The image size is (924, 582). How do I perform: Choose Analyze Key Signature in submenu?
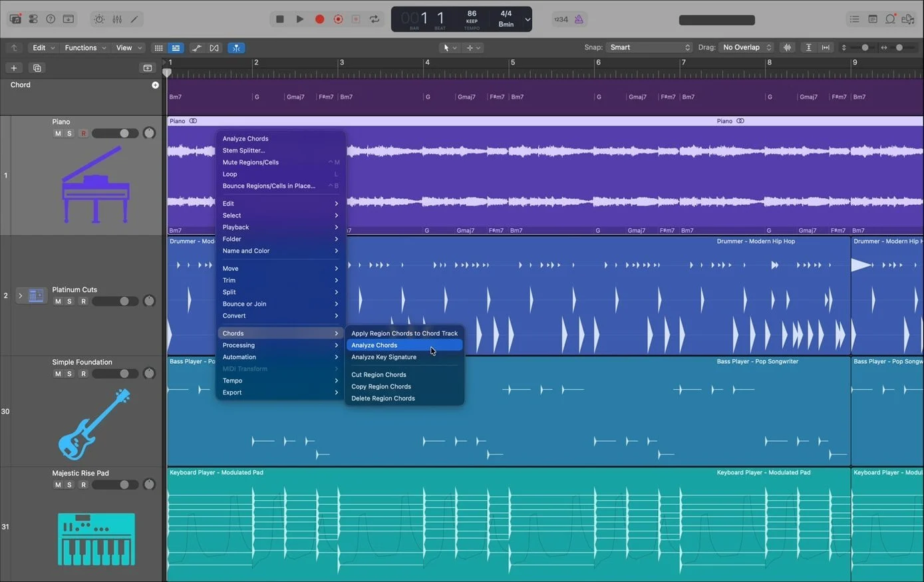[x=384, y=357]
